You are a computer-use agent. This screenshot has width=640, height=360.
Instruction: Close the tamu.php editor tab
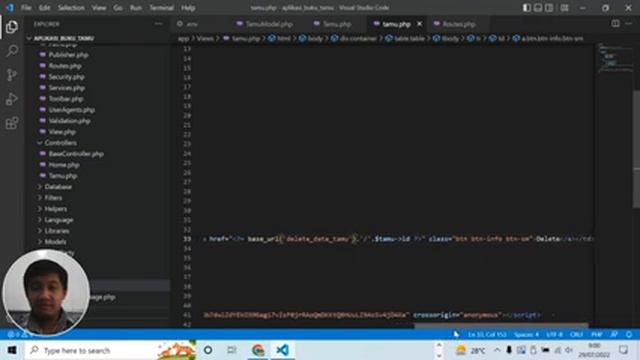(419, 24)
